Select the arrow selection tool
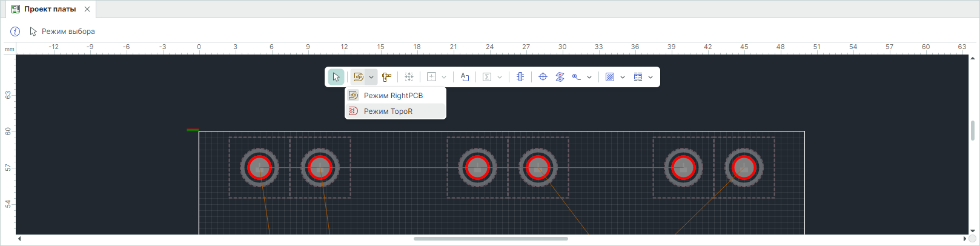Image resolution: width=980 pixels, height=246 pixels. pyautogui.click(x=336, y=77)
